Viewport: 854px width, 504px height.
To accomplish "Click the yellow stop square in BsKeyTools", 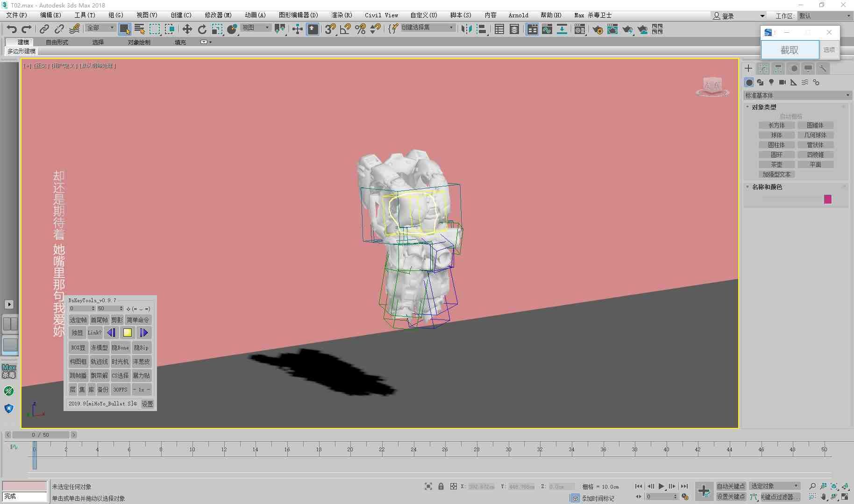I will point(127,333).
